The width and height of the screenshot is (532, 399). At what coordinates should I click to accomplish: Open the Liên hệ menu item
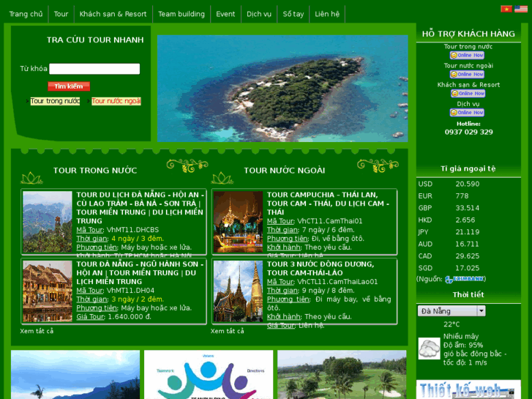327,14
